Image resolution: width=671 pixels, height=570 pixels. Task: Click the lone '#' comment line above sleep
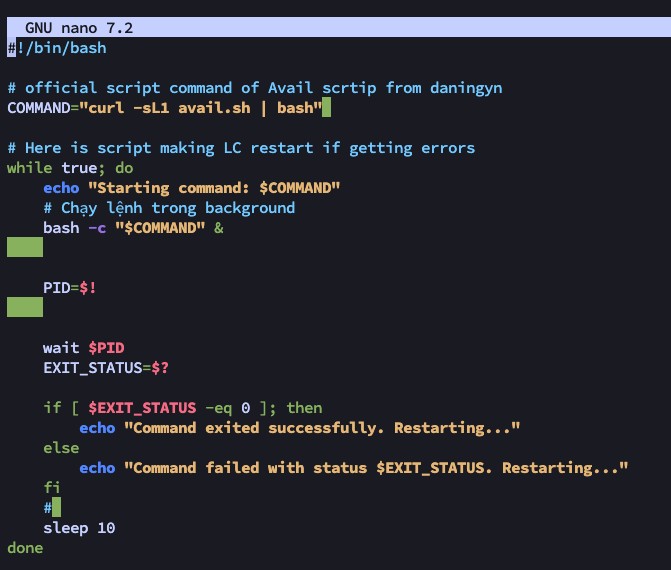(x=48, y=508)
